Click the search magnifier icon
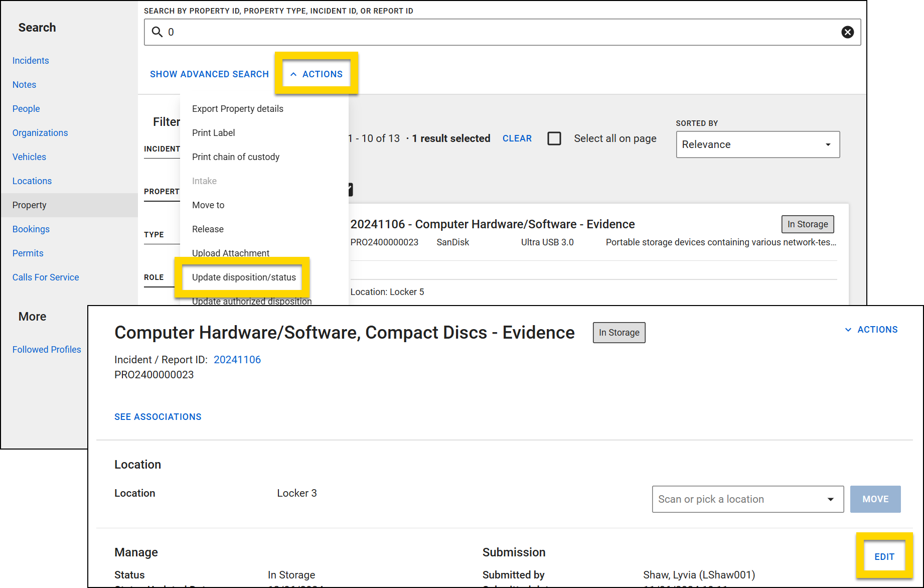The width and height of the screenshot is (924, 588). (x=157, y=32)
